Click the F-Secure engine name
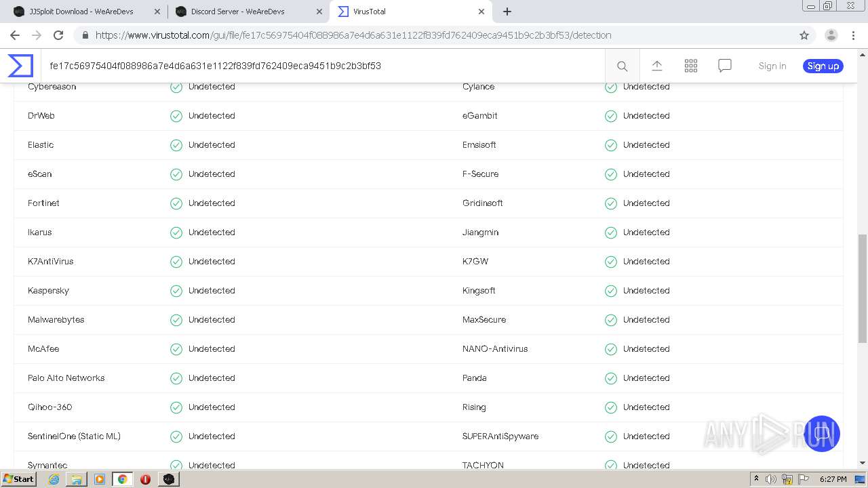Viewport: 868px width, 488px height. click(x=480, y=174)
